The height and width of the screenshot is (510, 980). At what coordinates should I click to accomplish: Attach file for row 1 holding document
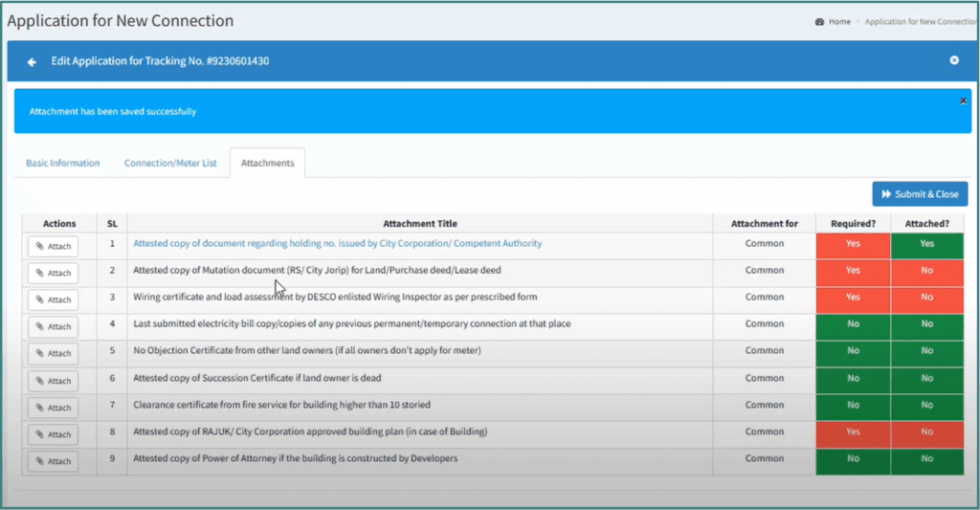pyautogui.click(x=54, y=246)
